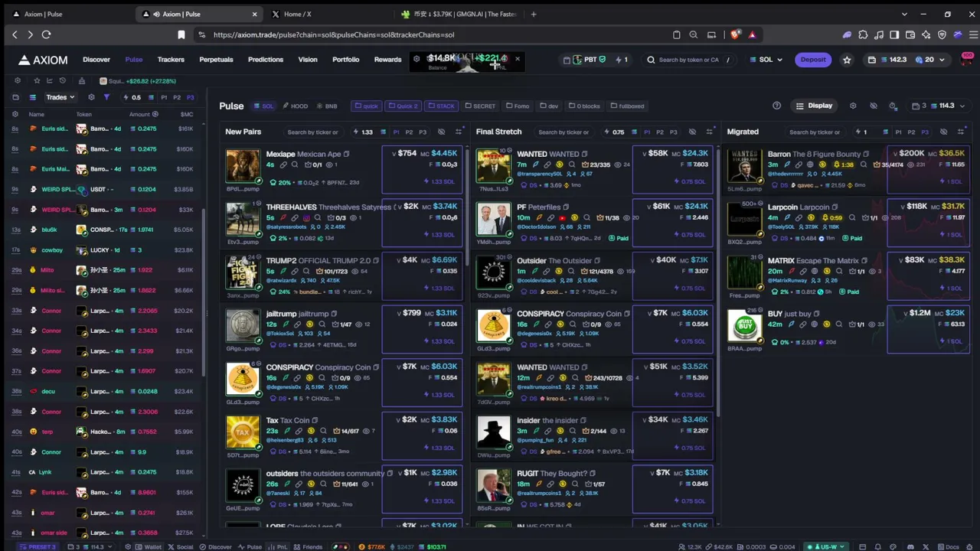Screen dimensions: 980x551
Task: Toggle the hide icon in Final Stretch header
Action: (x=692, y=132)
